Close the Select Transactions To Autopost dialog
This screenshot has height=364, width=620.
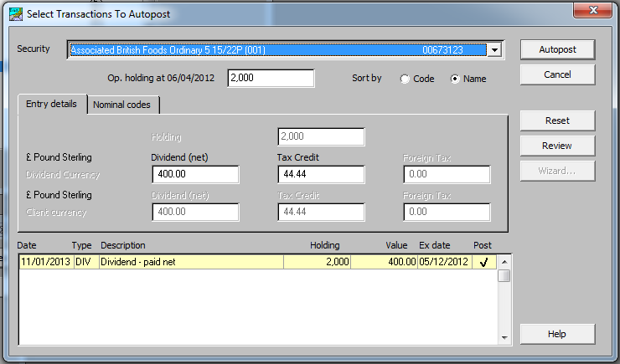(x=593, y=10)
